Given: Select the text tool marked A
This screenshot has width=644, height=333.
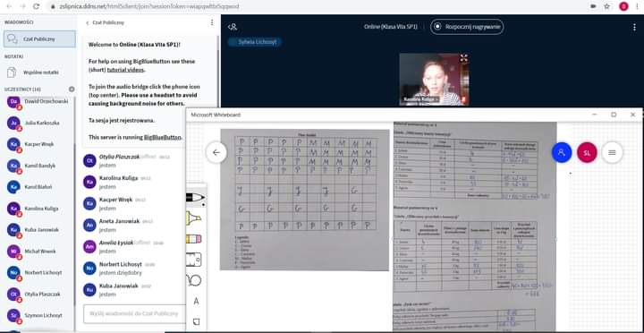Looking at the screenshot, I should click(x=196, y=301).
